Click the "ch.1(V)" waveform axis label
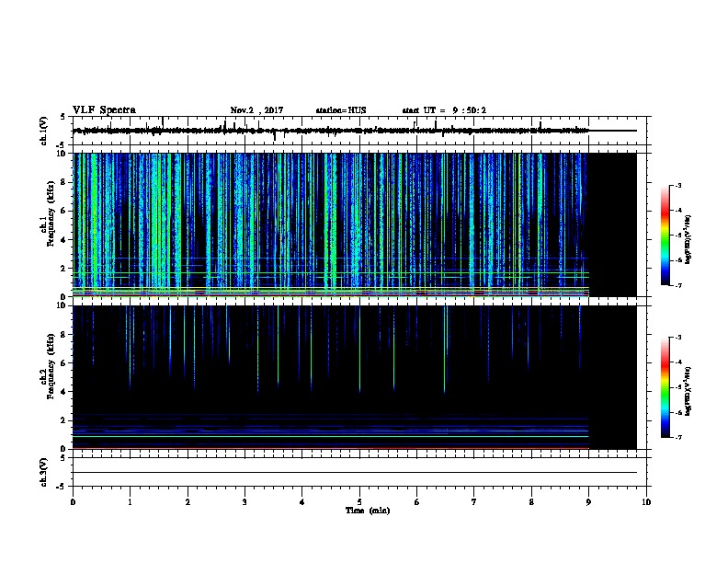Viewport: 728px width, 563px height. point(44,131)
